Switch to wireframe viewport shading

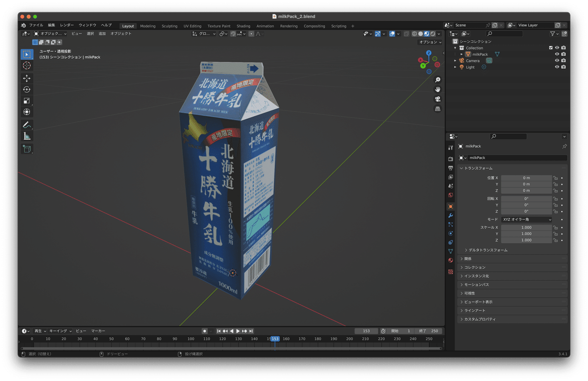click(x=415, y=34)
